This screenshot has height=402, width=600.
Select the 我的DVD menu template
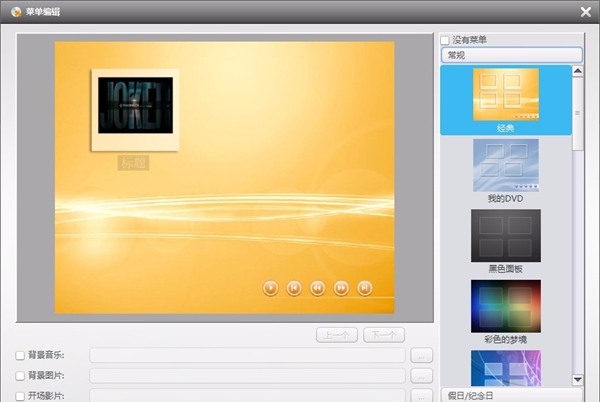pyautogui.click(x=506, y=171)
